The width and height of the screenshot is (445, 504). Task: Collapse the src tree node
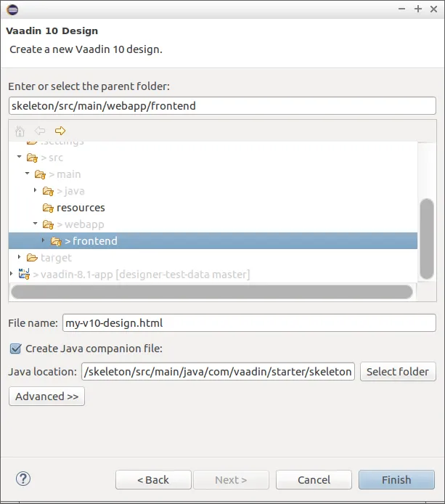pos(20,157)
